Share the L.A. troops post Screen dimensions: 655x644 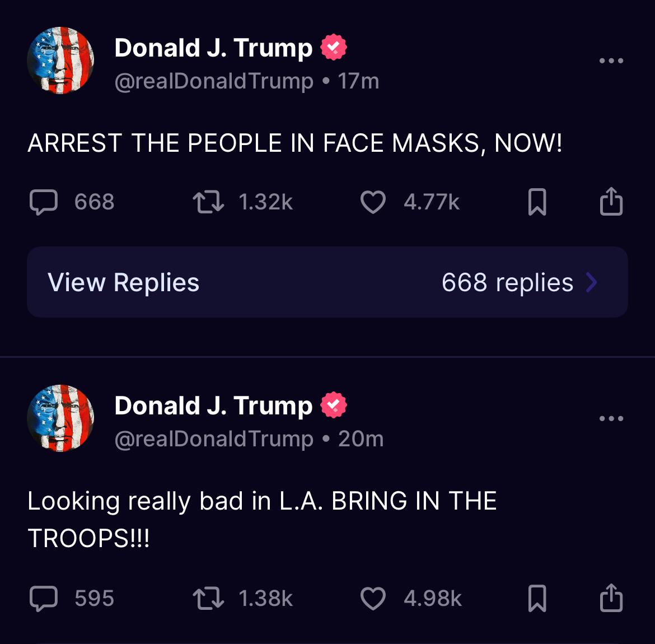point(611,598)
